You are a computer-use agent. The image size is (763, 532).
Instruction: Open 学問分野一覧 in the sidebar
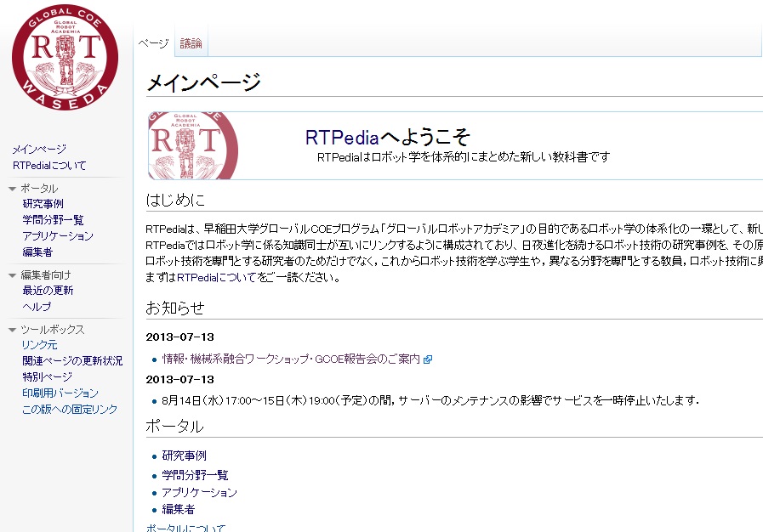tap(53, 220)
